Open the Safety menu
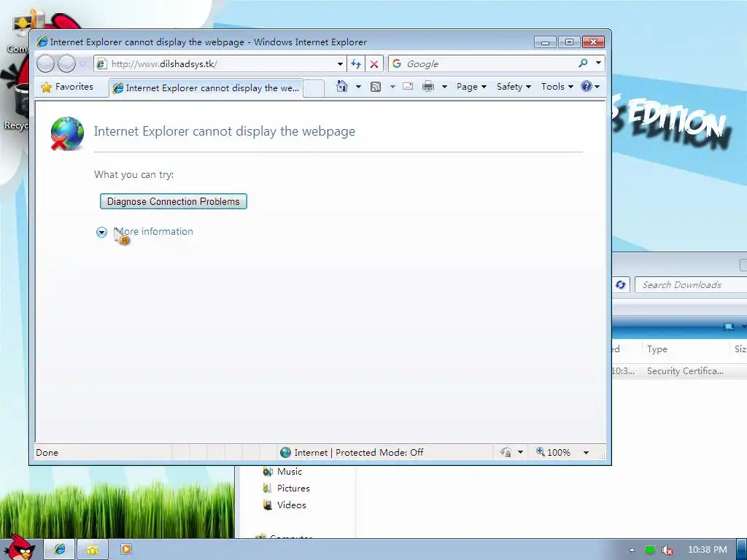This screenshot has height=560, width=747. click(x=514, y=87)
